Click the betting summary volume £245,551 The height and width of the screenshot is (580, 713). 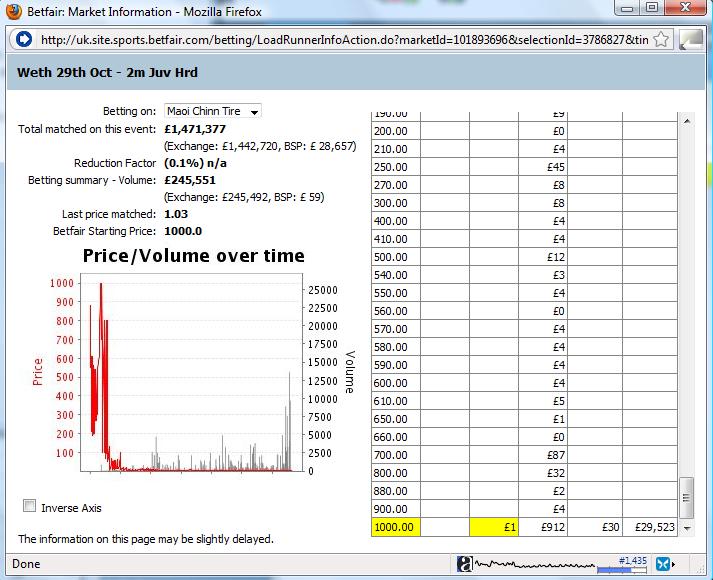[190, 180]
